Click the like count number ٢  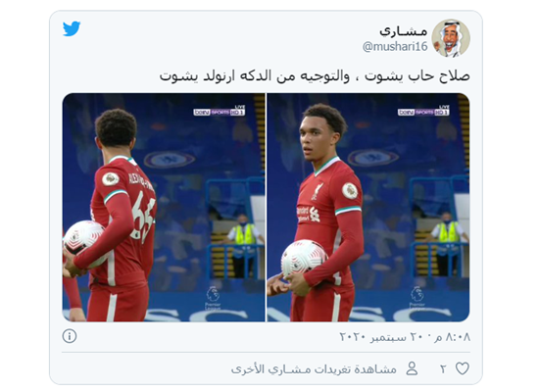tap(443, 369)
